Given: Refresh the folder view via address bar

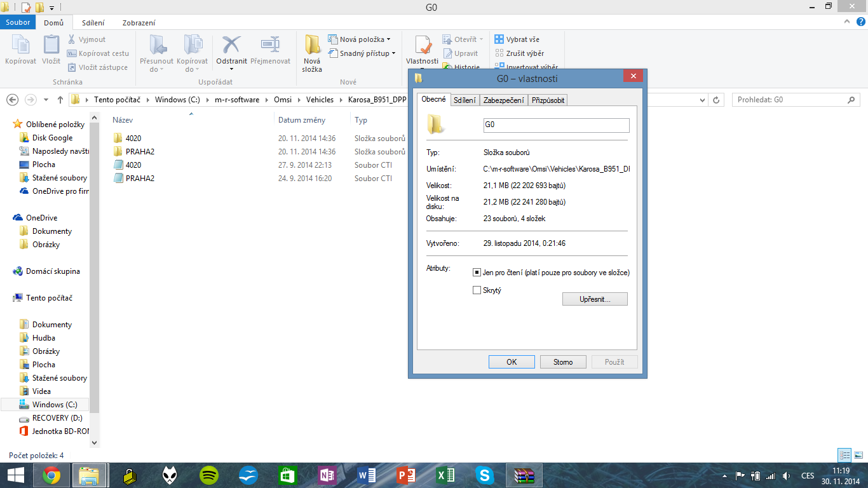Looking at the screenshot, I should pyautogui.click(x=717, y=100).
